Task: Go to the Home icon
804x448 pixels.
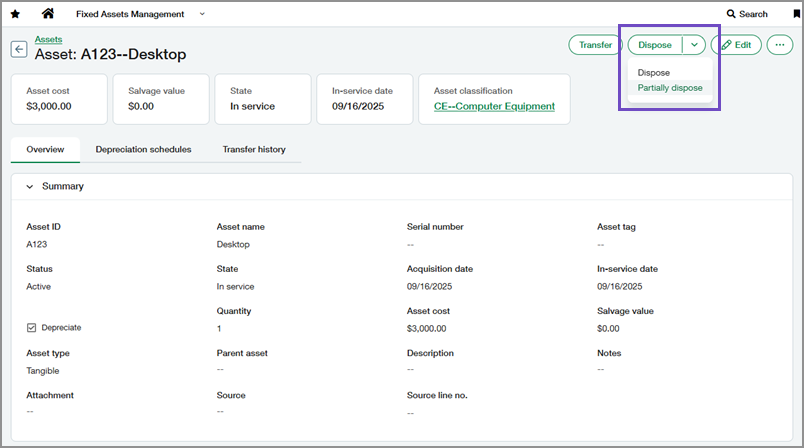Action: 47,14
